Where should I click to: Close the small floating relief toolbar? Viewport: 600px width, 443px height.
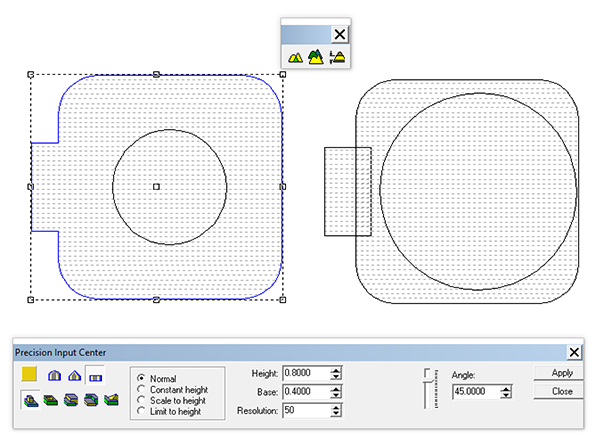pos(339,34)
